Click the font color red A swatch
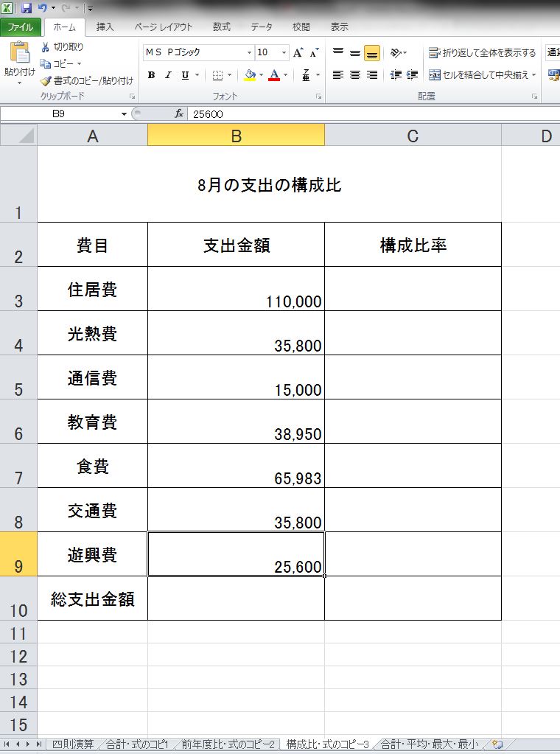 (274, 75)
